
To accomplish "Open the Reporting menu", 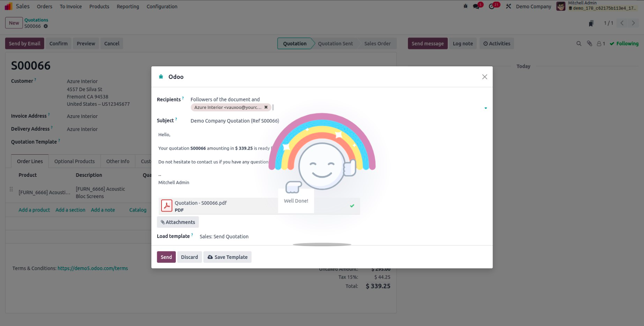I will pos(128,7).
